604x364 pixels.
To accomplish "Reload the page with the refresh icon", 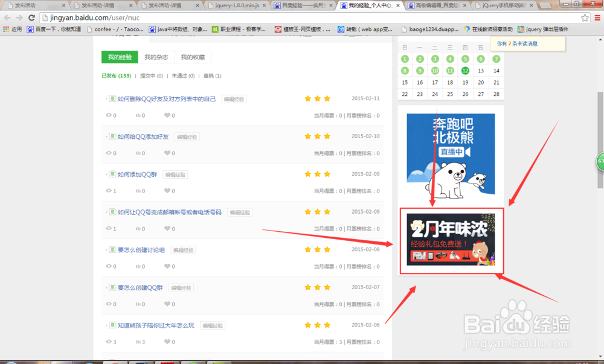I will [31, 18].
